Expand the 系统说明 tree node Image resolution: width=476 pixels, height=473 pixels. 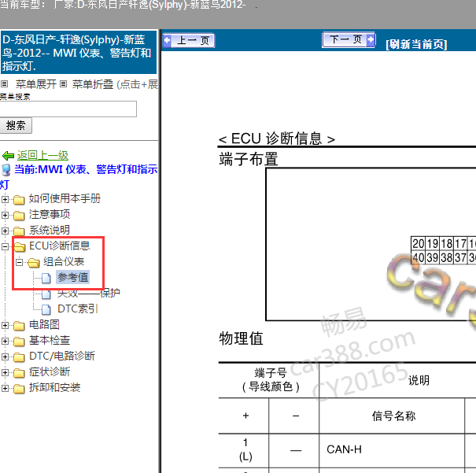tap(5, 231)
